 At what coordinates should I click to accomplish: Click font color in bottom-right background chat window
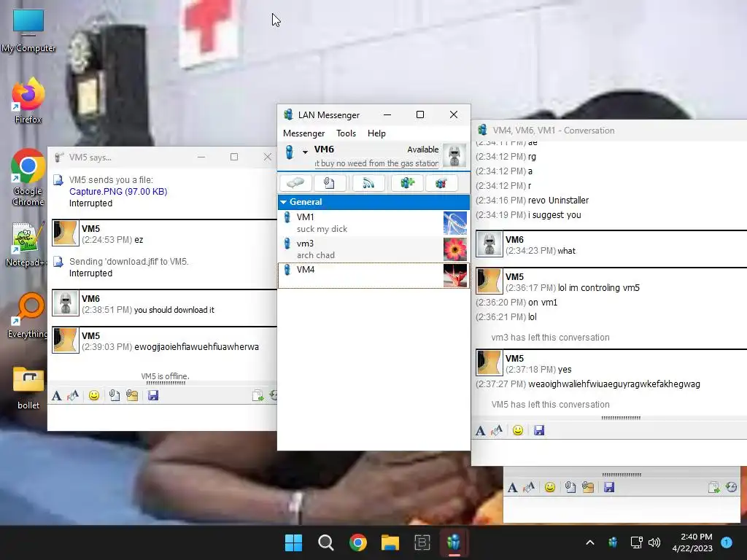point(529,488)
